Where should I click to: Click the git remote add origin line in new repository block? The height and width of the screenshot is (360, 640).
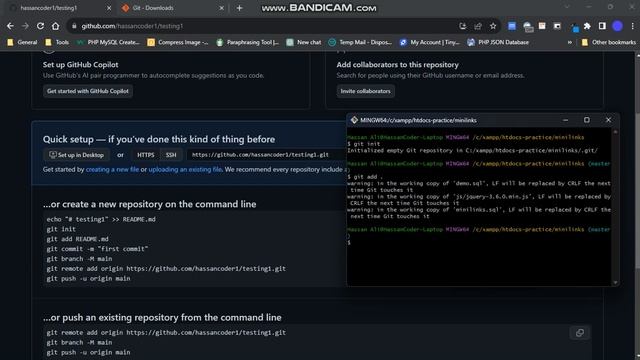coord(166,269)
